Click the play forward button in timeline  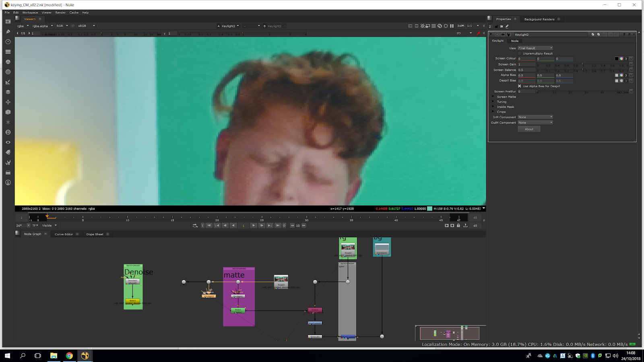[253, 226]
